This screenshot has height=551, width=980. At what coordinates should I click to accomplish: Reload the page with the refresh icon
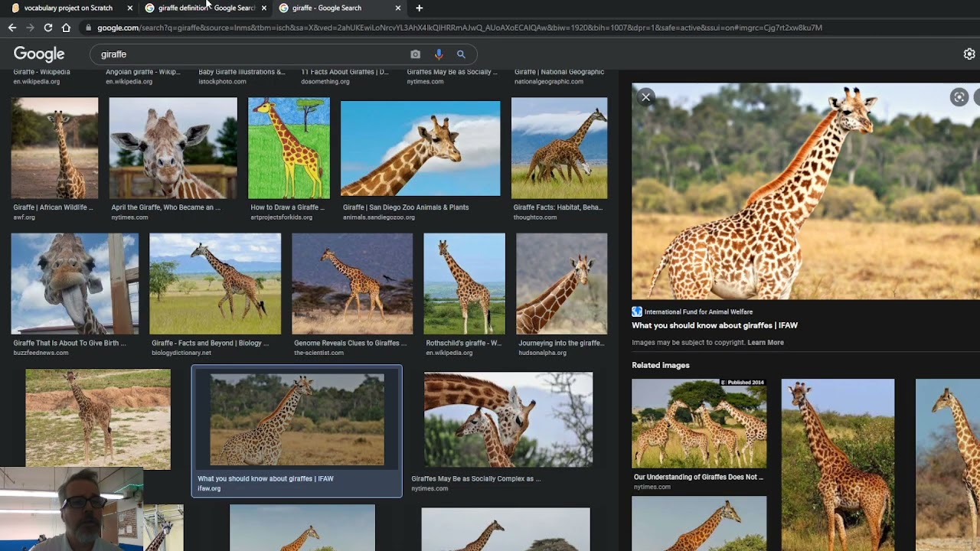47,28
